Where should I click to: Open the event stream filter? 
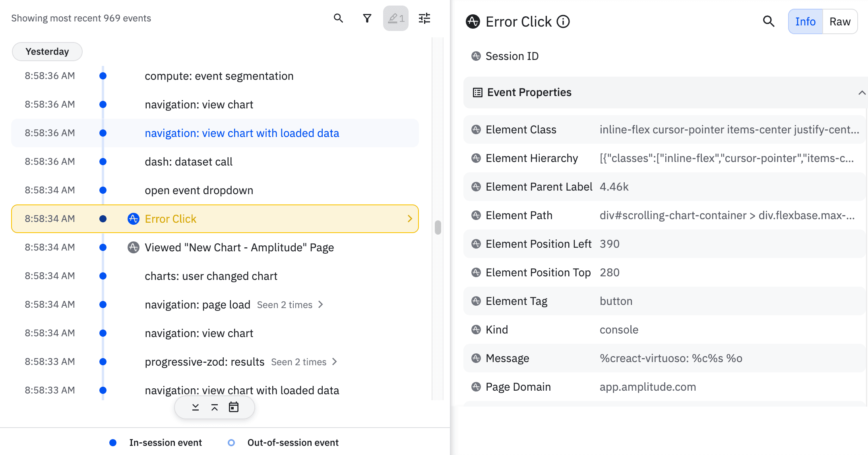pos(367,18)
